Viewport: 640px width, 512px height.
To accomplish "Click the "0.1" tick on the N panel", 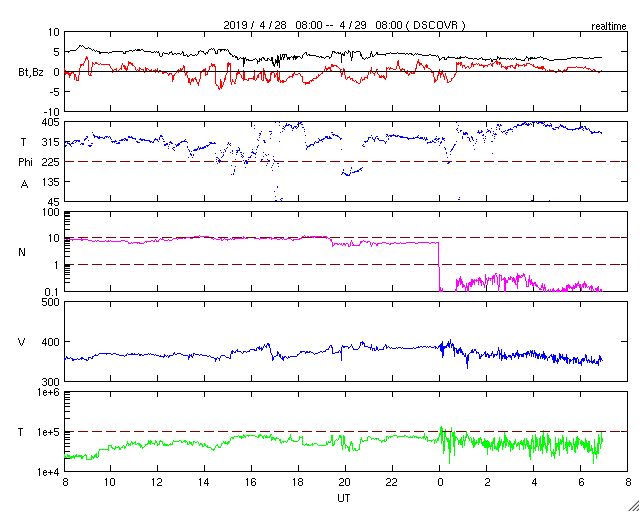I will click(52, 292).
